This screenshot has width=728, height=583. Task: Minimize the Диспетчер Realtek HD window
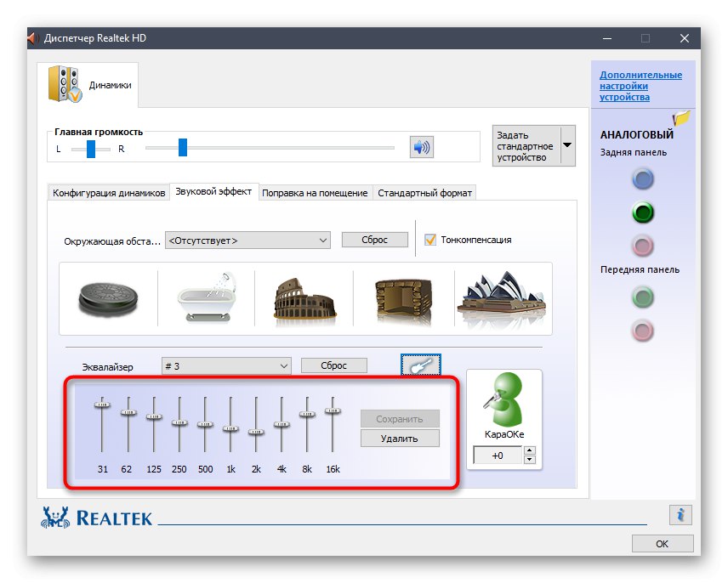(607, 38)
